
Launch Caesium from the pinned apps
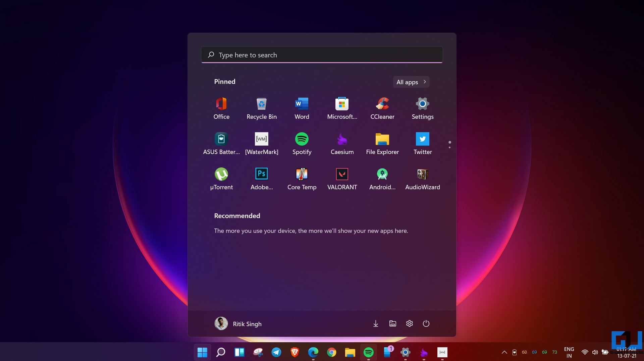(x=342, y=144)
